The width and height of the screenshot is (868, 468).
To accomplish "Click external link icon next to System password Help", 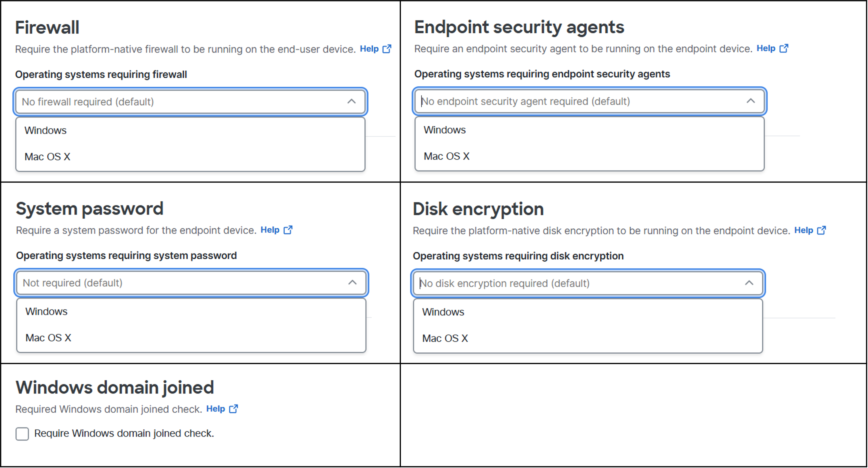I will click(288, 230).
